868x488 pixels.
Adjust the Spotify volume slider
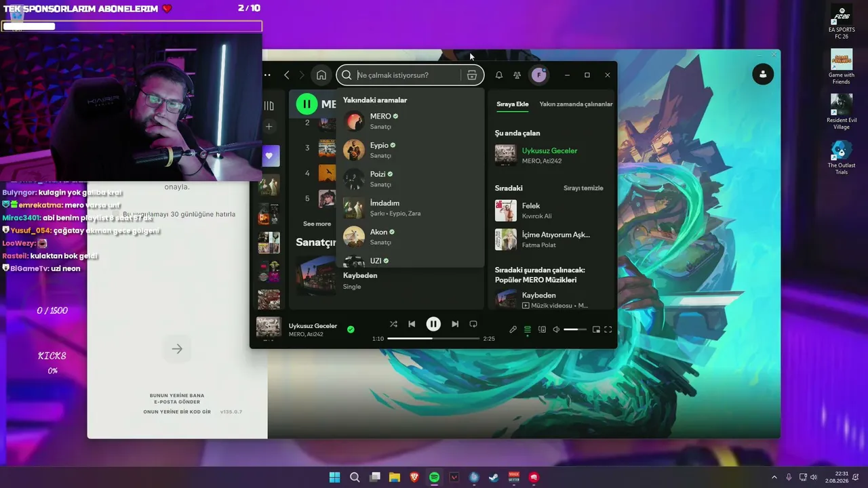(x=575, y=329)
